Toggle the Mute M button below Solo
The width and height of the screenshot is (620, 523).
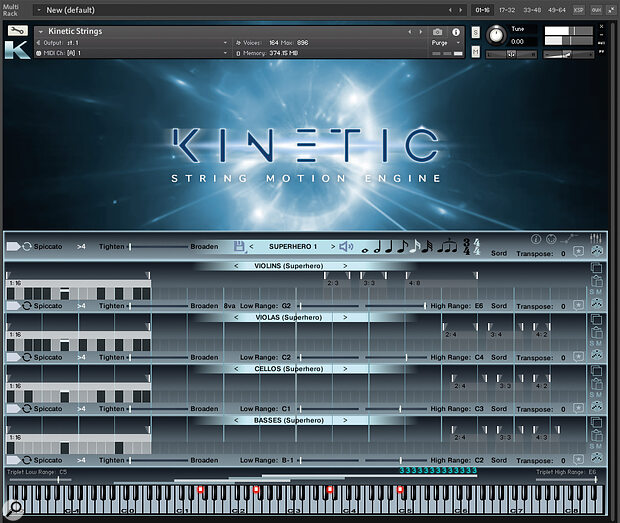click(x=476, y=51)
